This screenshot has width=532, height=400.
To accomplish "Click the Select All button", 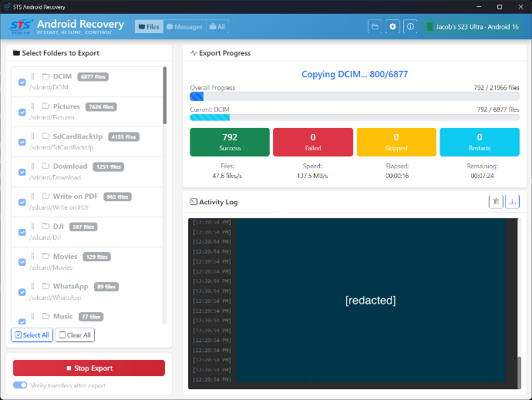I will coord(32,335).
